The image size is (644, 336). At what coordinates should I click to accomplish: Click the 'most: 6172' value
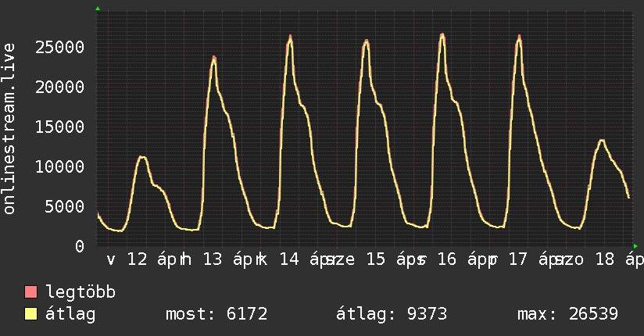pyautogui.click(x=216, y=314)
